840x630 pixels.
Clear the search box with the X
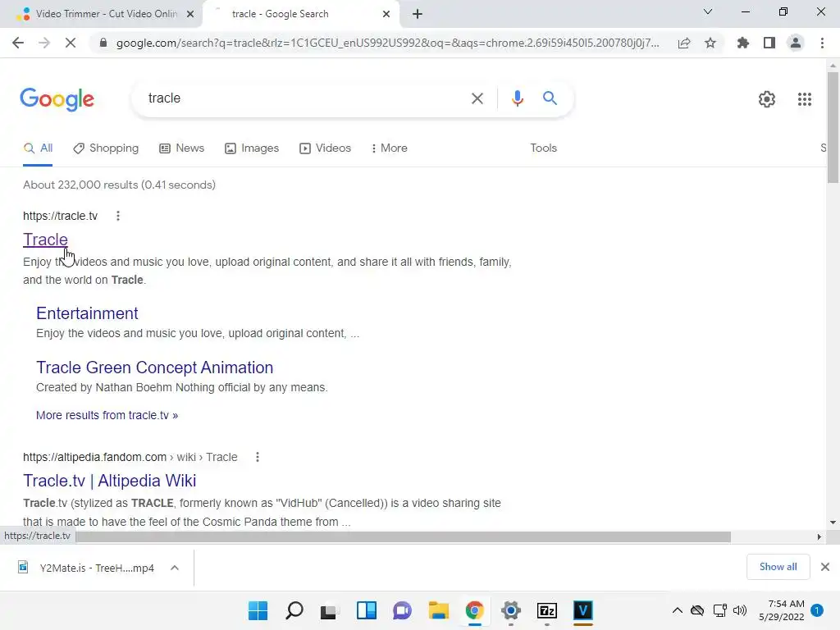point(477,98)
